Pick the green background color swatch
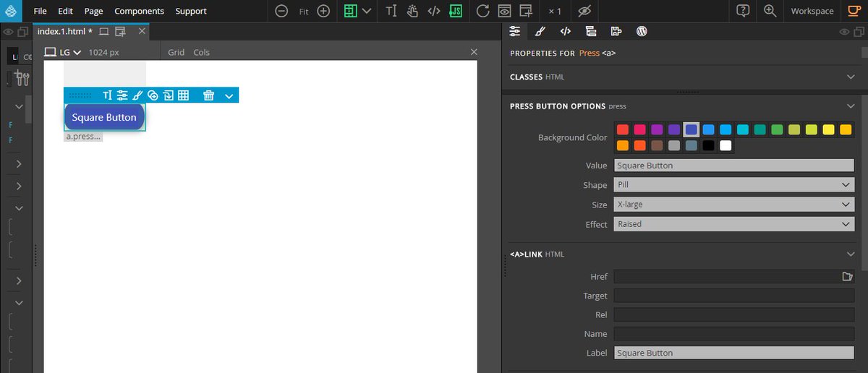Image resolution: width=868 pixels, height=373 pixels. (x=778, y=129)
